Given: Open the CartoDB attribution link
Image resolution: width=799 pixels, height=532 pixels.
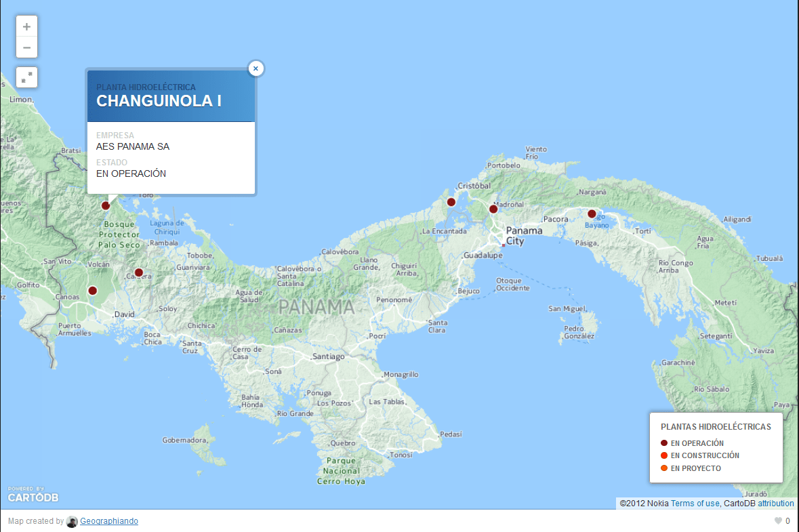Looking at the screenshot, I should [x=775, y=504].
